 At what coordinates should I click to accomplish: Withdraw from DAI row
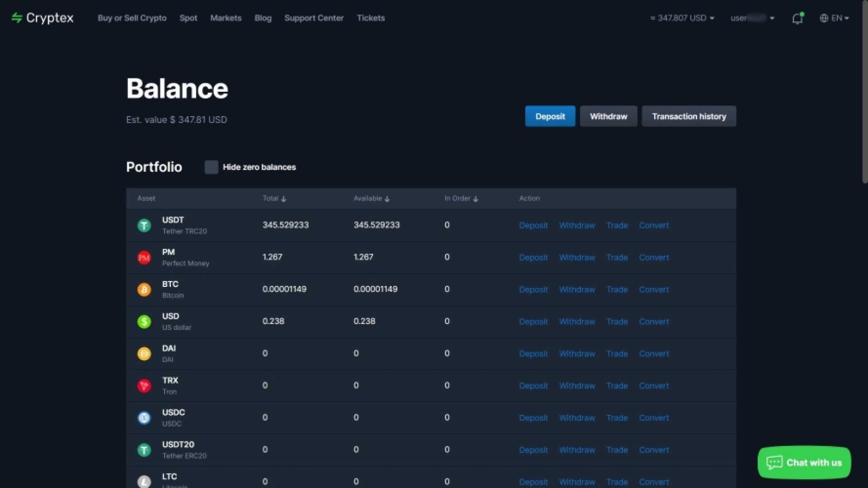(x=577, y=353)
